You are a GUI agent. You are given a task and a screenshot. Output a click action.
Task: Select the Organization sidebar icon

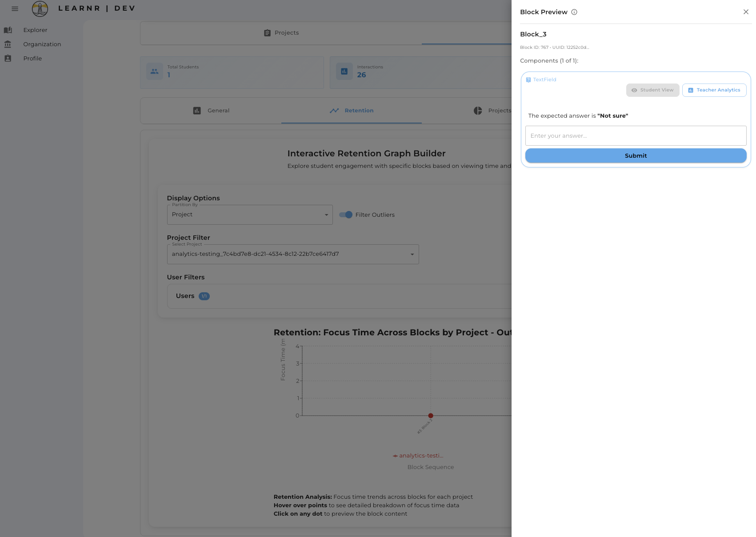coord(8,44)
